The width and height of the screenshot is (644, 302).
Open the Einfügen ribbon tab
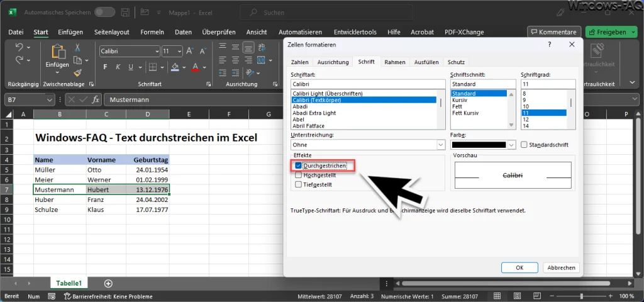(70, 32)
